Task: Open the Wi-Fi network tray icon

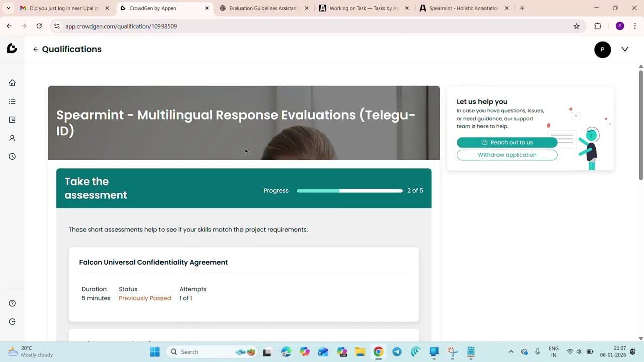Action: click(570, 352)
